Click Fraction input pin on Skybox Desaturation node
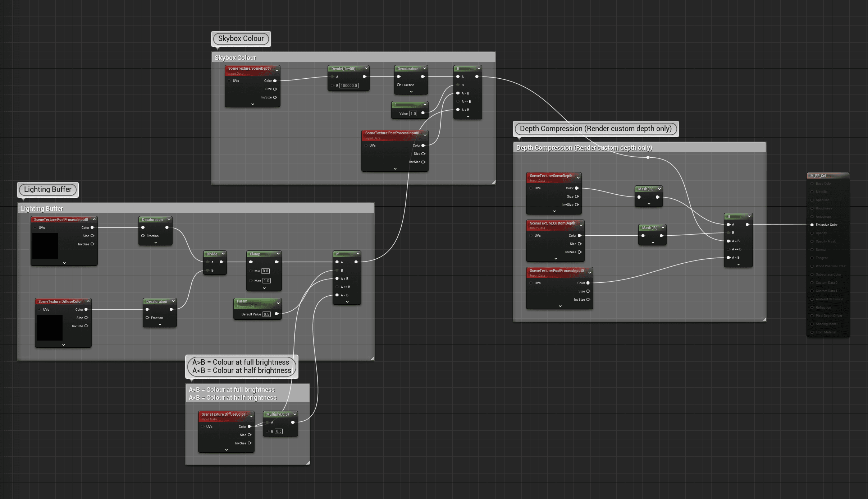Image resolution: width=868 pixels, height=499 pixels. (398, 85)
